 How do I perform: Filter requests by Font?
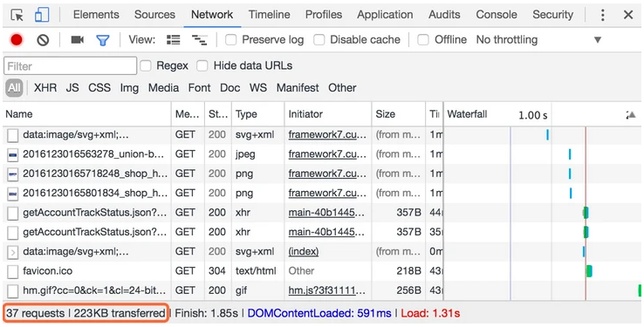point(199,88)
